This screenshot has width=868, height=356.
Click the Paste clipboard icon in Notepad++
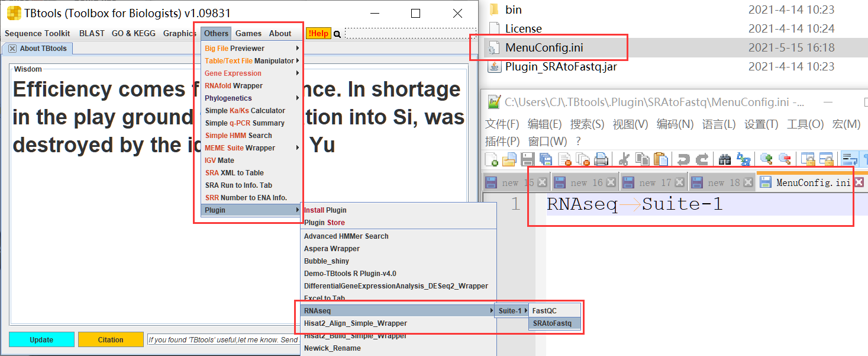pyautogui.click(x=660, y=159)
